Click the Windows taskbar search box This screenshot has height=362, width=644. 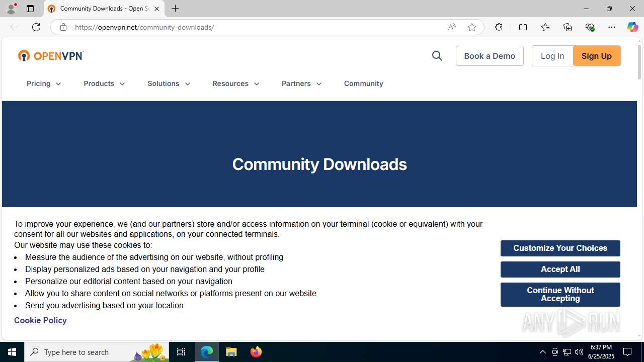(x=97, y=352)
